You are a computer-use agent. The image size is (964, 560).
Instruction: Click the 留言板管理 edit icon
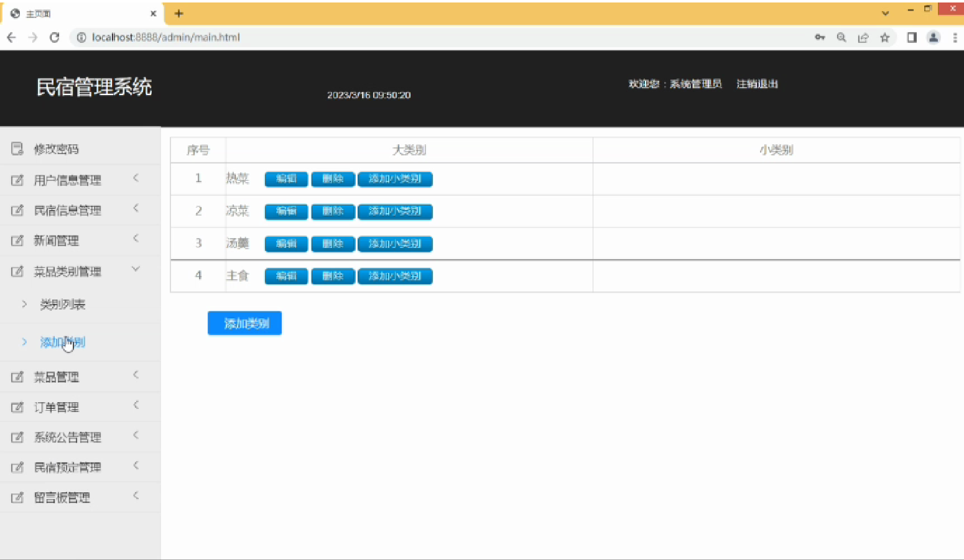point(17,497)
